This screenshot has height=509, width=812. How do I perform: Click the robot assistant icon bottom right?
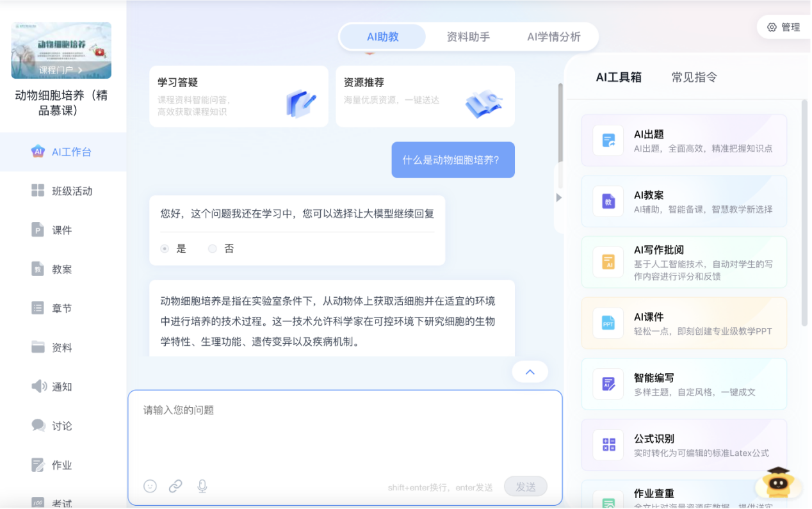777,483
